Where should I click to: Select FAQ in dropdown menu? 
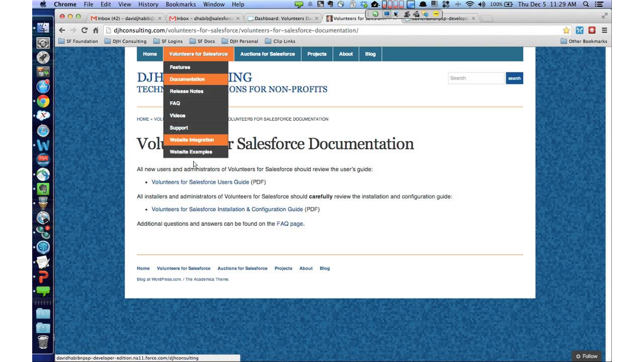196,103
